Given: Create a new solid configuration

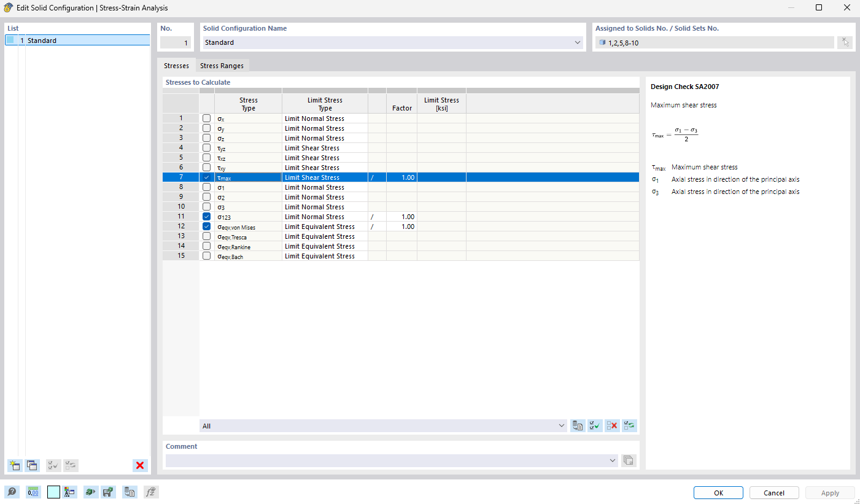Looking at the screenshot, I should 15,465.
